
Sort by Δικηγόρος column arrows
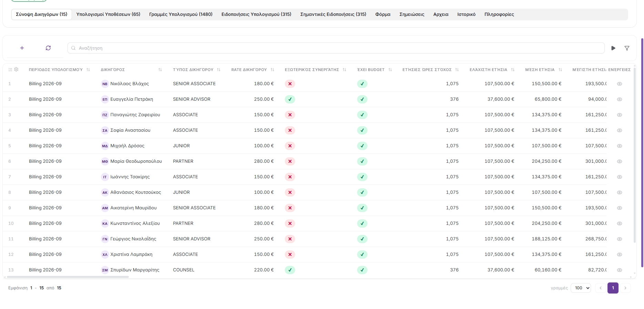coord(160,70)
